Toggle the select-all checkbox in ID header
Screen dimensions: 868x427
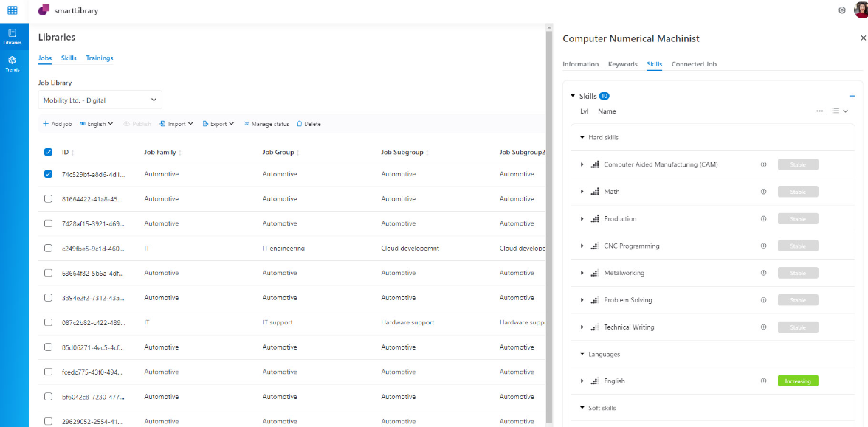coord(49,152)
